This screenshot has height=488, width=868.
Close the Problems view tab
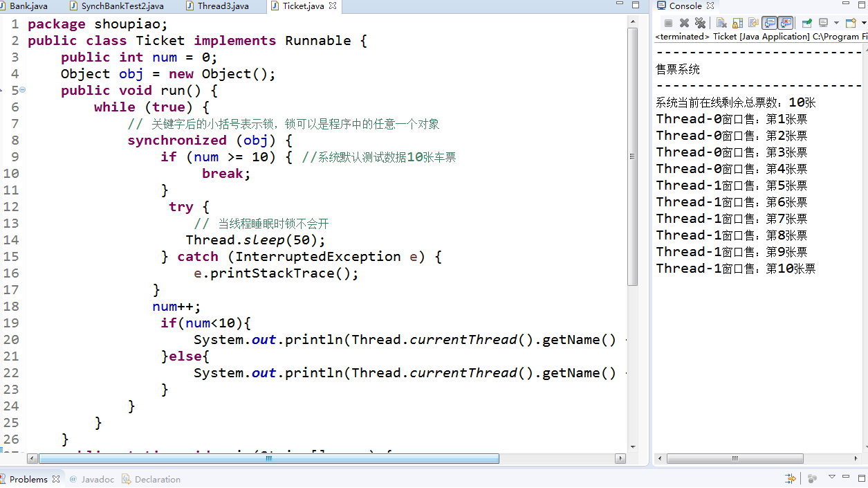point(56,479)
